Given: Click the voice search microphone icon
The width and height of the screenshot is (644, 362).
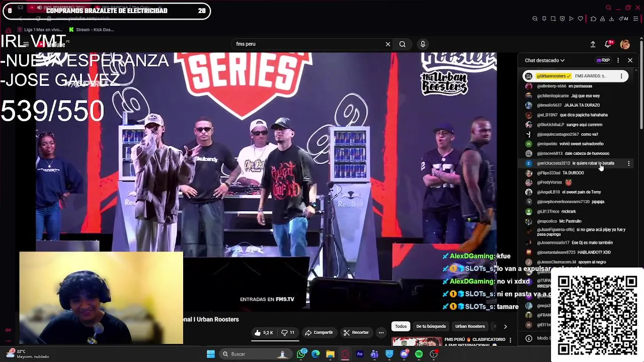Looking at the screenshot, I should (x=423, y=44).
